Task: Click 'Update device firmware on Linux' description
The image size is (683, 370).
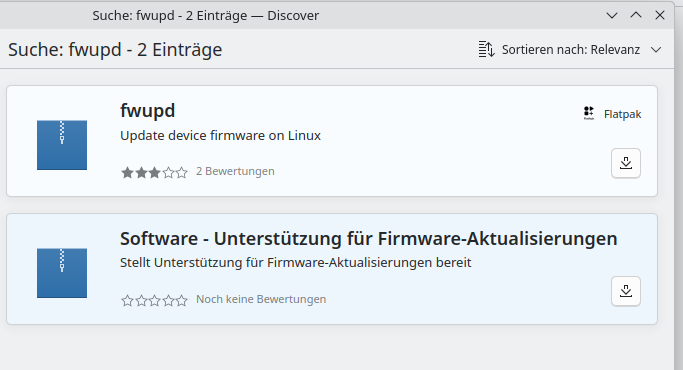Action: click(220, 136)
